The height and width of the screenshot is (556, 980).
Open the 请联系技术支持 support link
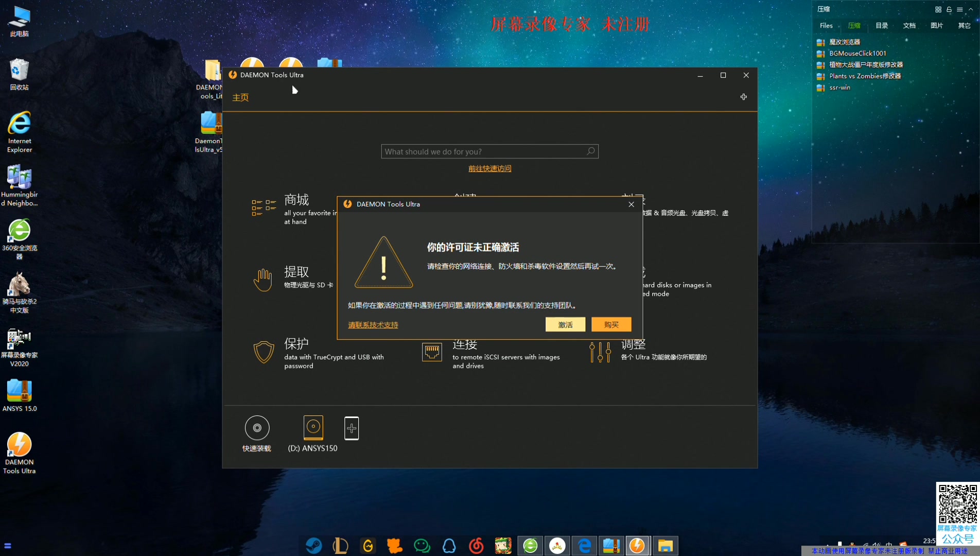[373, 325]
